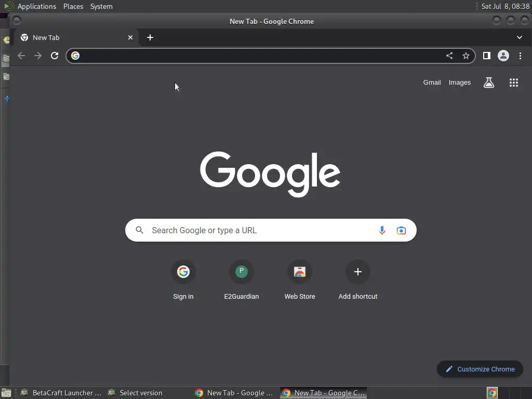Screen dimensions: 532x399
Task: Switch to the first New Tab Chrome taskbar entry
Action: [235, 393]
